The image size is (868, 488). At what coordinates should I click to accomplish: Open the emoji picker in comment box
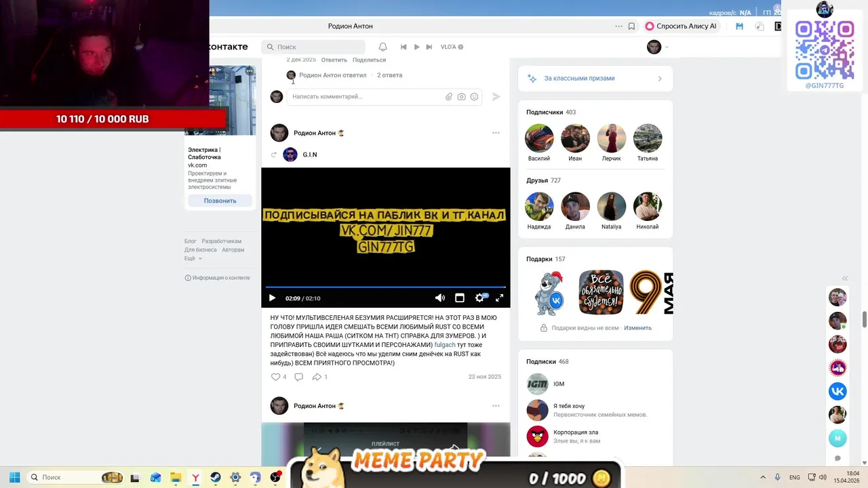[x=474, y=97]
